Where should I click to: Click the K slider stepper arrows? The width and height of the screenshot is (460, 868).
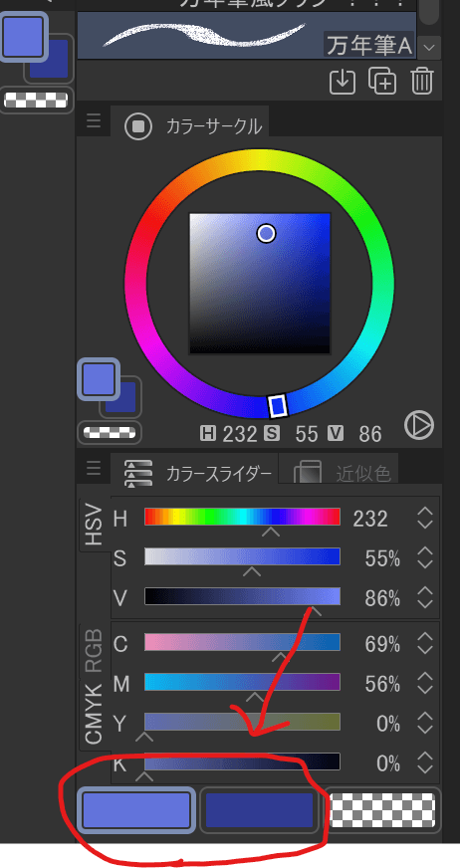424,763
